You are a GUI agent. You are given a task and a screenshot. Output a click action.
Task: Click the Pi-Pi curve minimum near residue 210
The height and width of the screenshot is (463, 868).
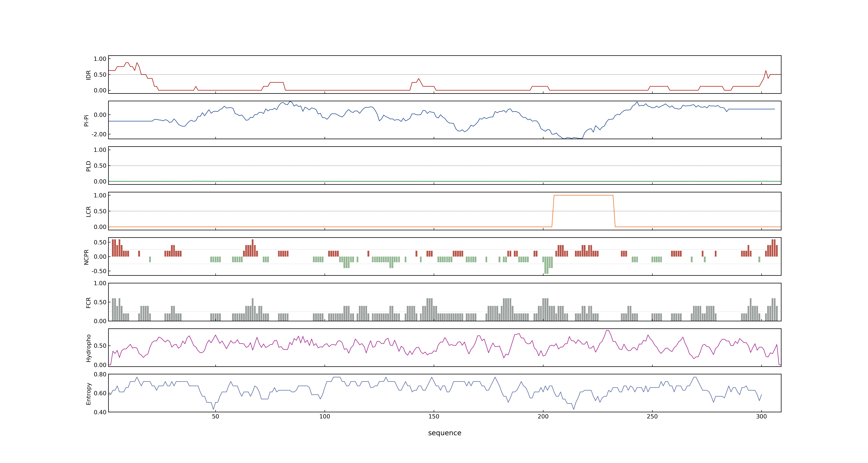tap(564, 138)
